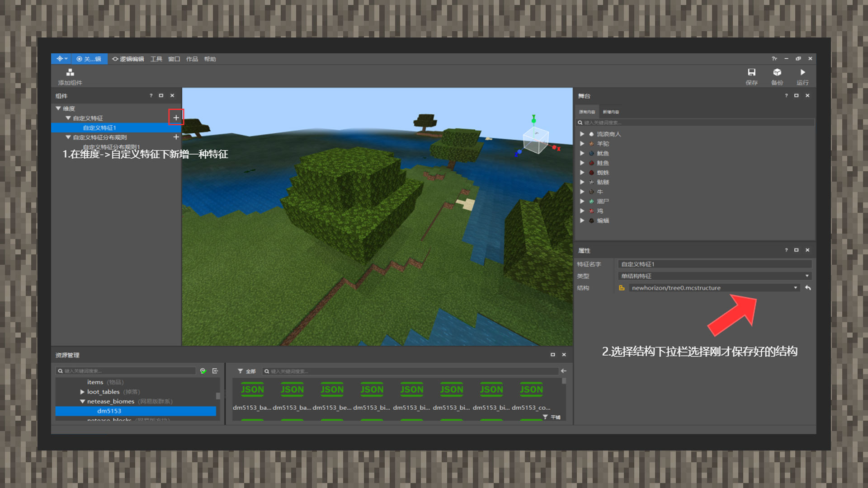Select the 自定义特征1 tree item
This screenshot has height=488, width=868.
click(116, 128)
